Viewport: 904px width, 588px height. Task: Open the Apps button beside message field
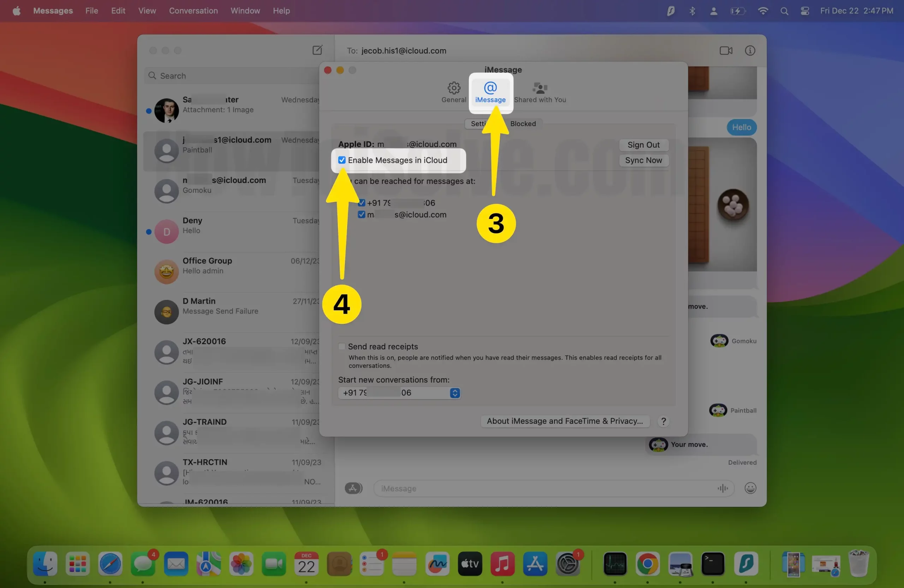[353, 488]
